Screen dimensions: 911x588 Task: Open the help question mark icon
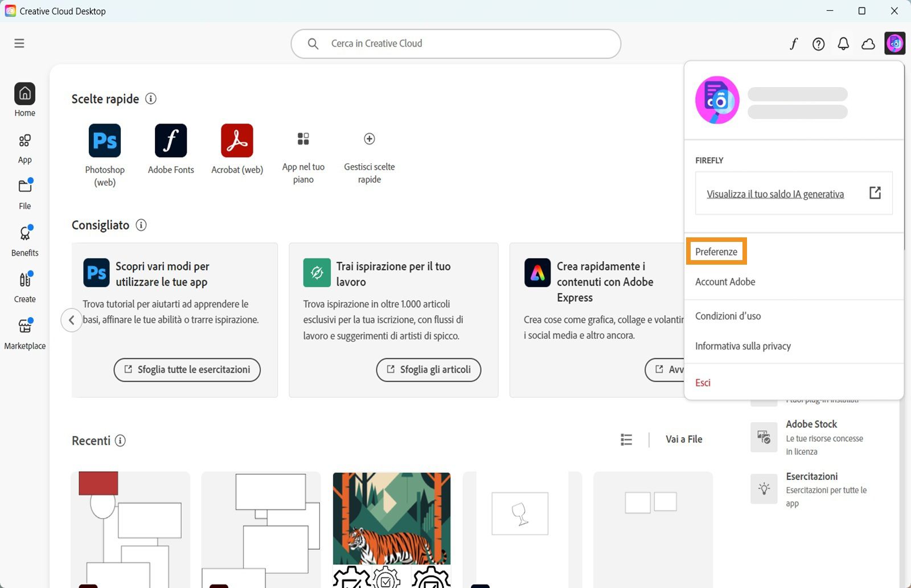click(x=818, y=43)
